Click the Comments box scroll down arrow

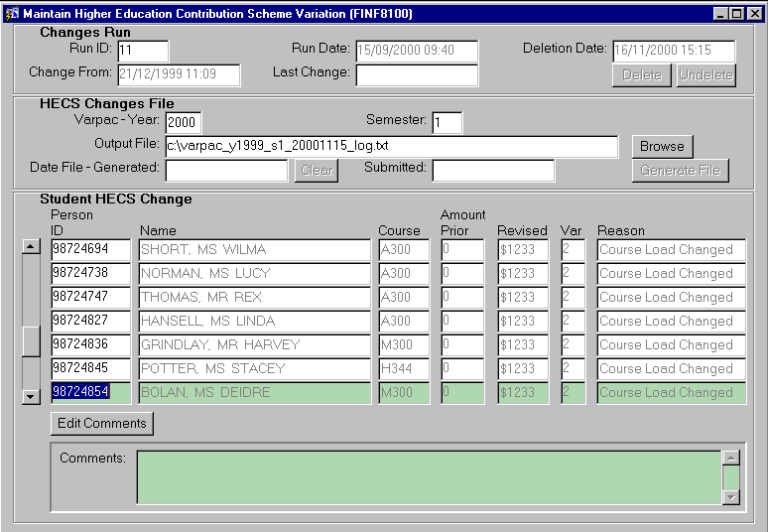coord(732,496)
